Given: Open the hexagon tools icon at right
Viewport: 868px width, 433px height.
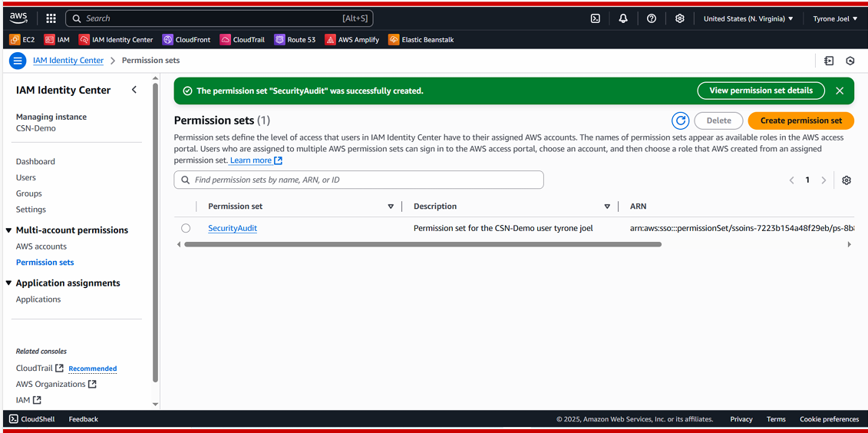Looking at the screenshot, I should pyautogui.click(x=850, y=61).
